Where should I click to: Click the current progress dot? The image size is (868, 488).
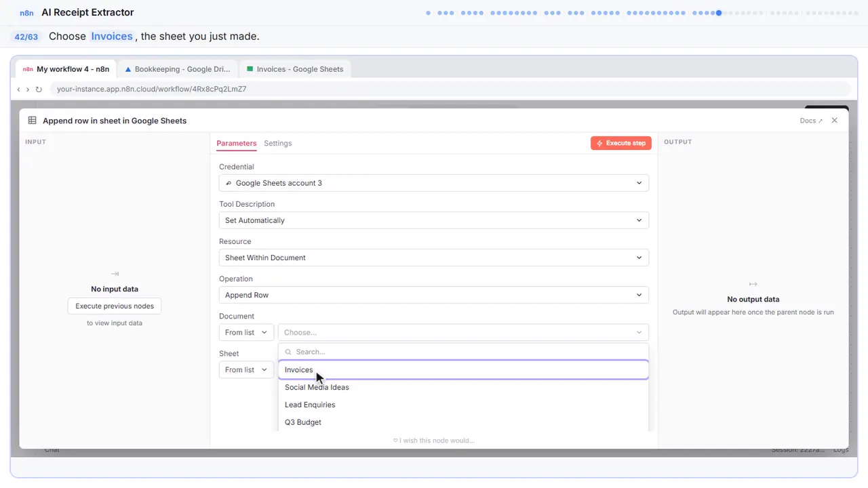tap(719, 12)
